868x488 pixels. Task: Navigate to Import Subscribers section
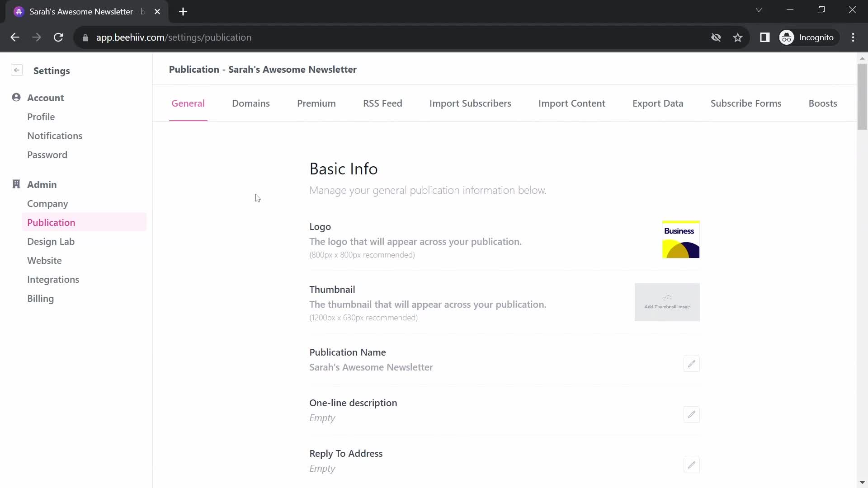(470, 103)
